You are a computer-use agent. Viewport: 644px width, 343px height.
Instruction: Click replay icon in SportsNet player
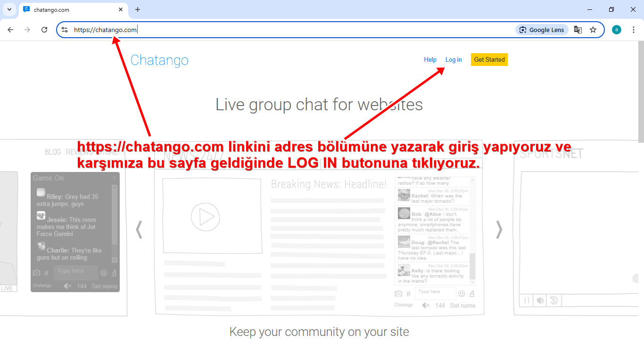pyautogui.click(x=554, y=300)
